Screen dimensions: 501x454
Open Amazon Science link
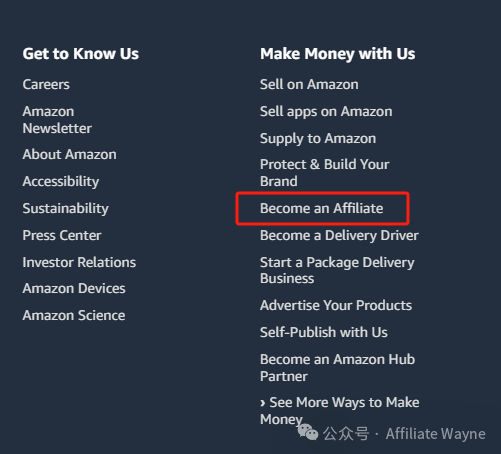tap(74, 315)
